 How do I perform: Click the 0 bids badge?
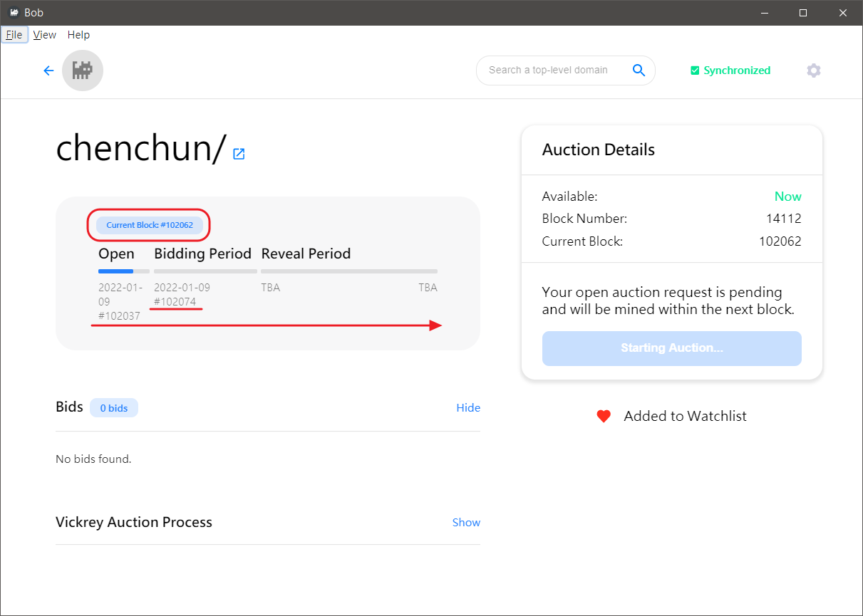(114, 408)
